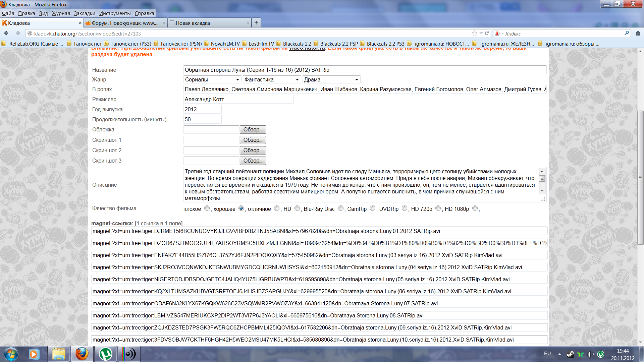644x362 pixels.
Task: Click the reload page icon
Action: point(487,33)
